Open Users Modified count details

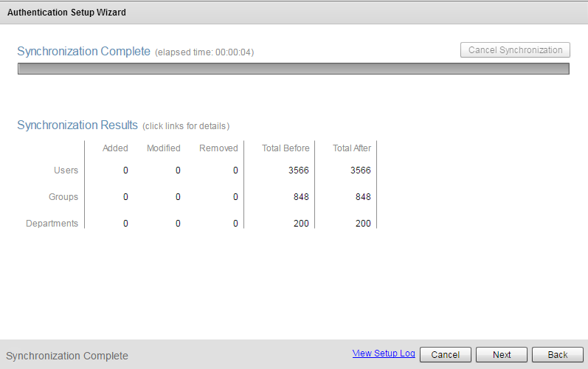point(178,170)
